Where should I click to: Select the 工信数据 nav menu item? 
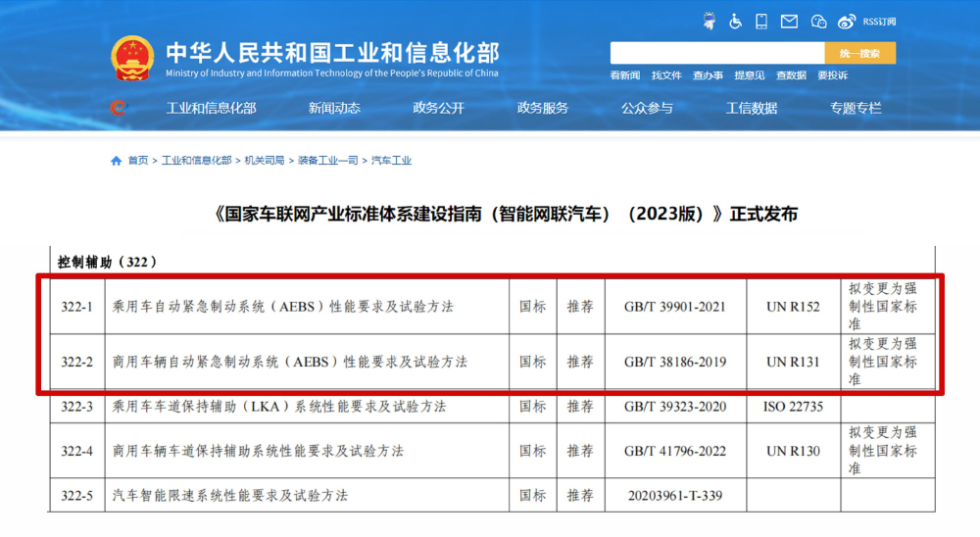click(752, 108)
